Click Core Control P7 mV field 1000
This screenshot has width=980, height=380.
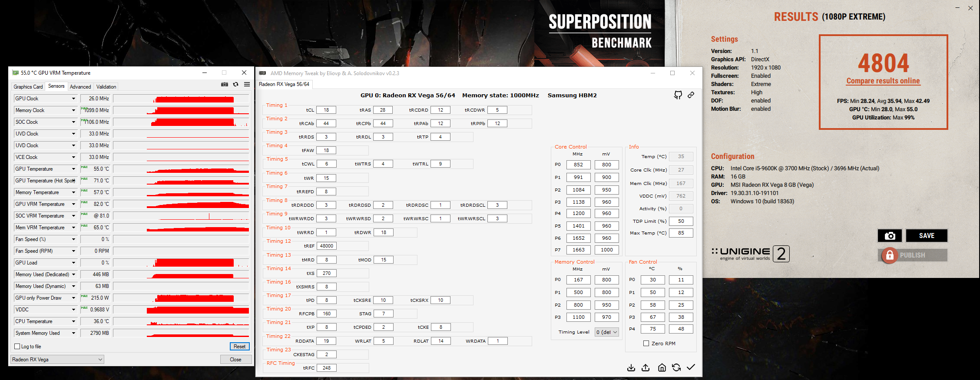point(607,250)
